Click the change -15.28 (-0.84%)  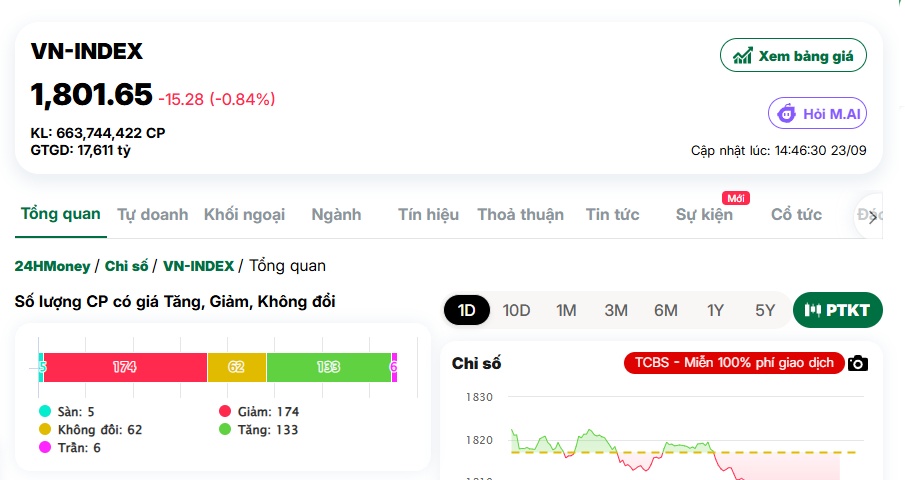216,99
